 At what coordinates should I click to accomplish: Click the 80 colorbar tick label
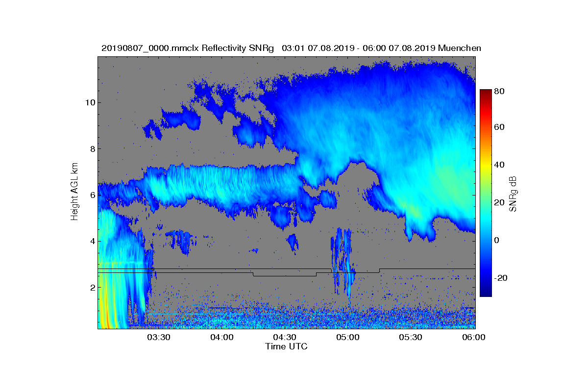(500, 91)
